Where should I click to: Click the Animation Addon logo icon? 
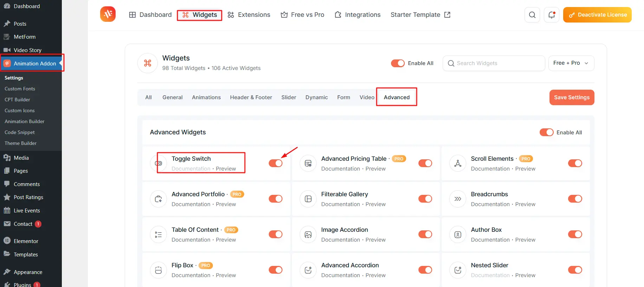(x=108, y=14)
